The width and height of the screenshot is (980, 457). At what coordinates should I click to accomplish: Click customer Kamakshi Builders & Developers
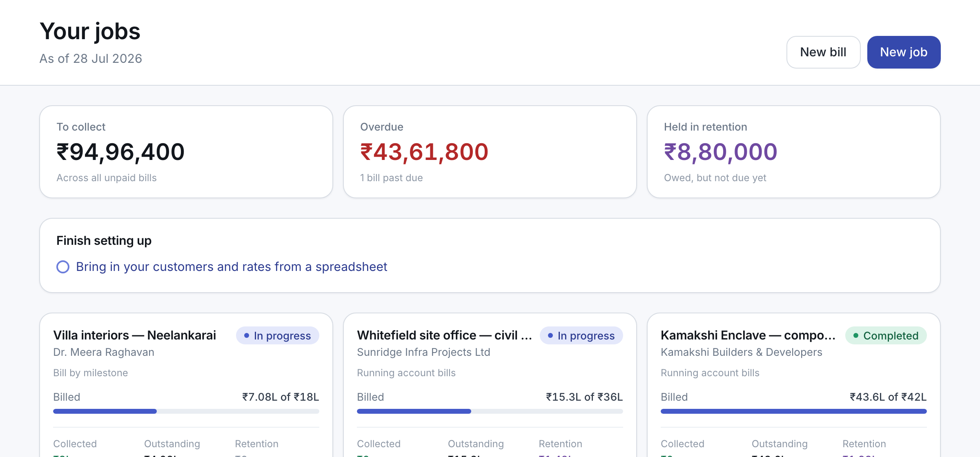coord(742,352)
